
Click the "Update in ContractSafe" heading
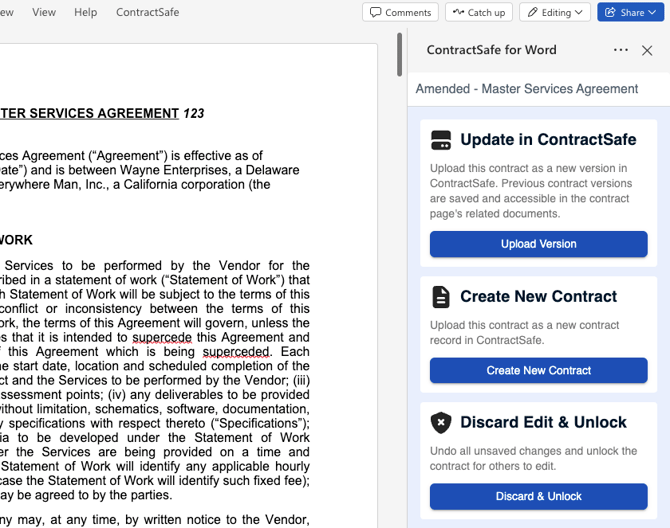[548, 140]
